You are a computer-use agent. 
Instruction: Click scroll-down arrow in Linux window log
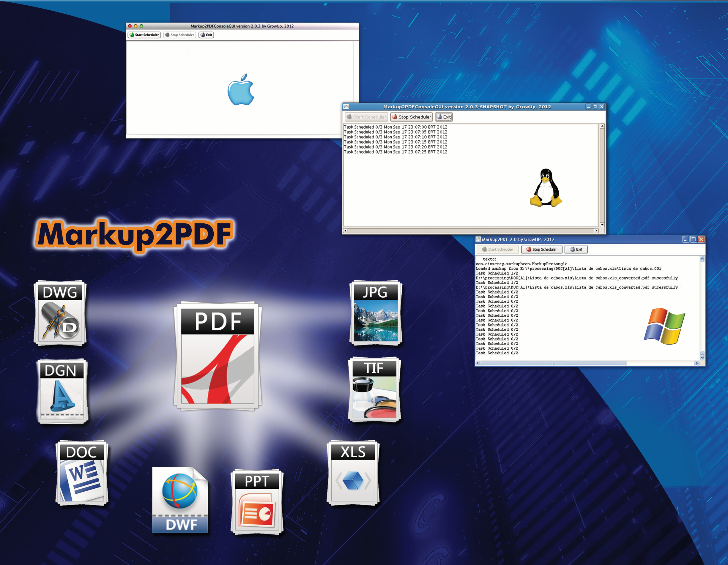coord(602,225)
